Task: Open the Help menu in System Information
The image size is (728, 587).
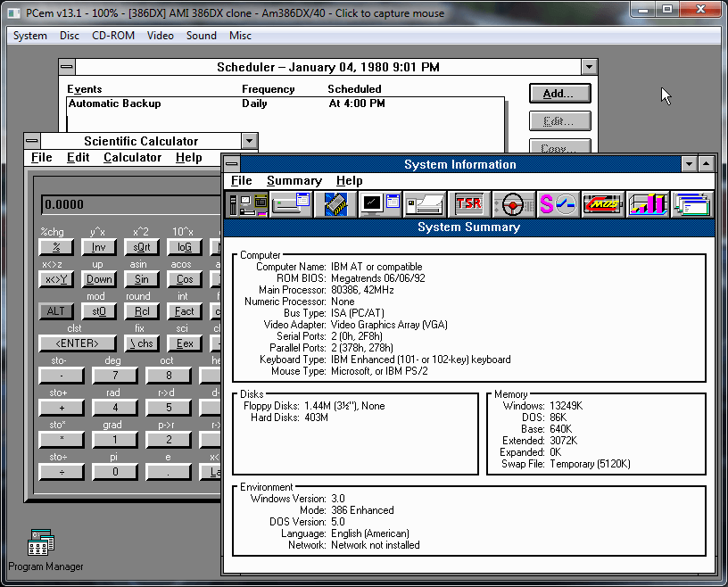Action: [x=349, y=181]
